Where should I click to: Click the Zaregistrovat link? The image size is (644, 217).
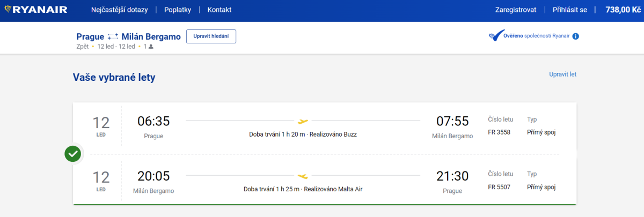pyautogui.click(x=515, y=10)
